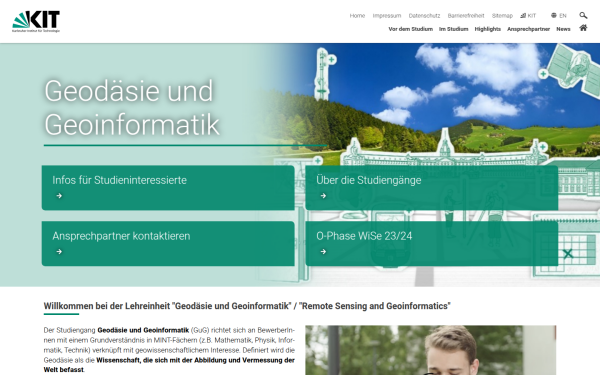Click arrow under O-Phase WiSe 23/24
600x375 pixels.
coord(323,251)
